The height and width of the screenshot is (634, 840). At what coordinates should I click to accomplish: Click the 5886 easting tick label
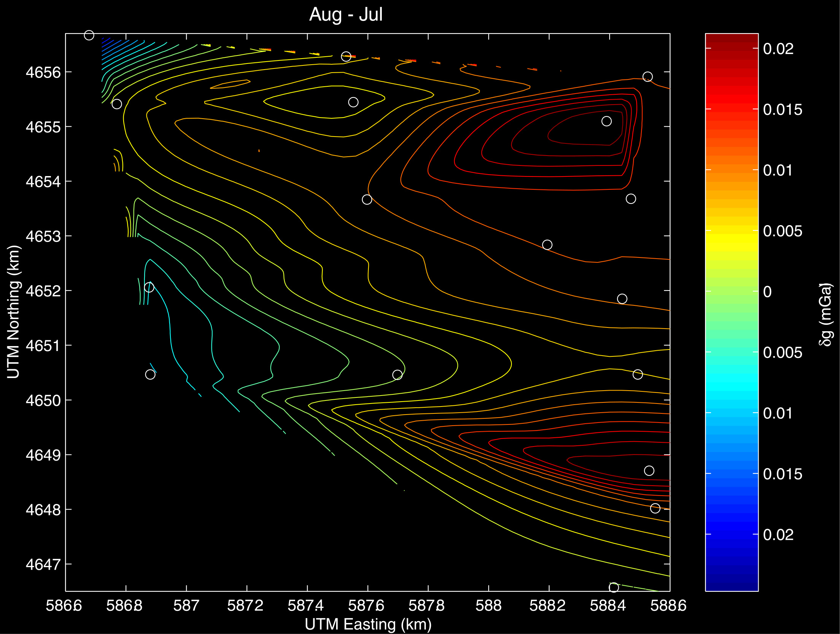(x=669, y=605)
